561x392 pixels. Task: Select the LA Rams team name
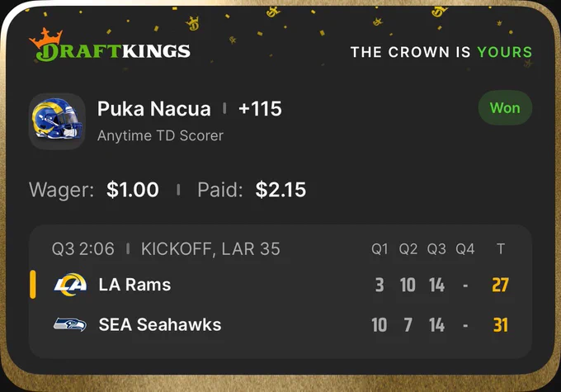[134, 285]
